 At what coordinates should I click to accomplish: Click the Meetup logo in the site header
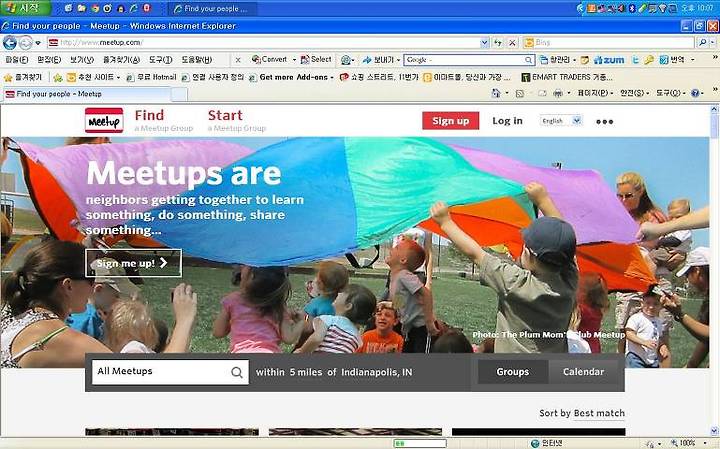tap(104, 121)
